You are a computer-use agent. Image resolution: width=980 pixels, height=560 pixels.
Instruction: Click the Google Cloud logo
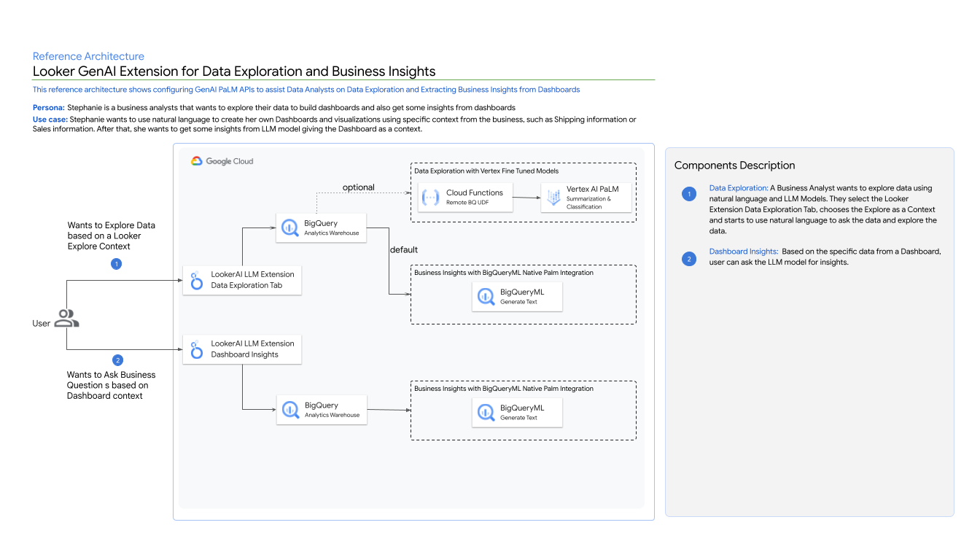(x=222, y=161)
